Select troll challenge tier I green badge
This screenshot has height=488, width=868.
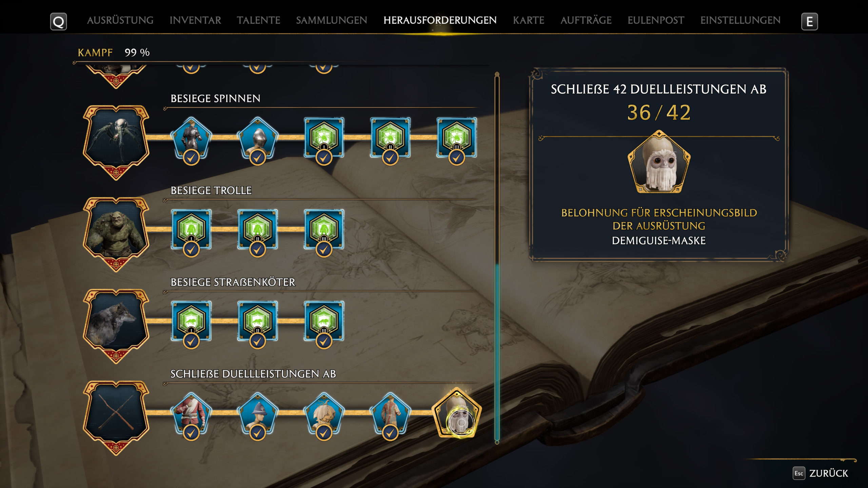click(191, 232)
